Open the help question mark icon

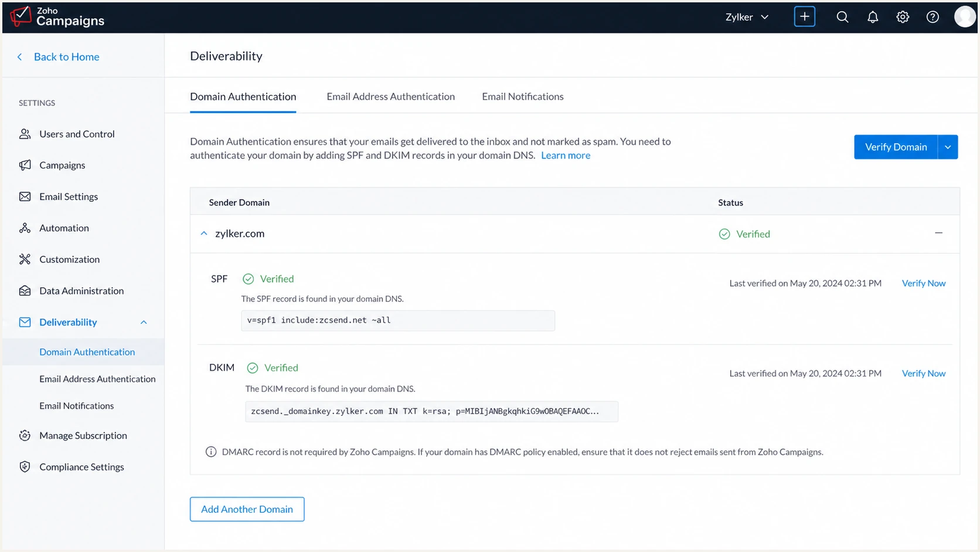click(933, 17)
